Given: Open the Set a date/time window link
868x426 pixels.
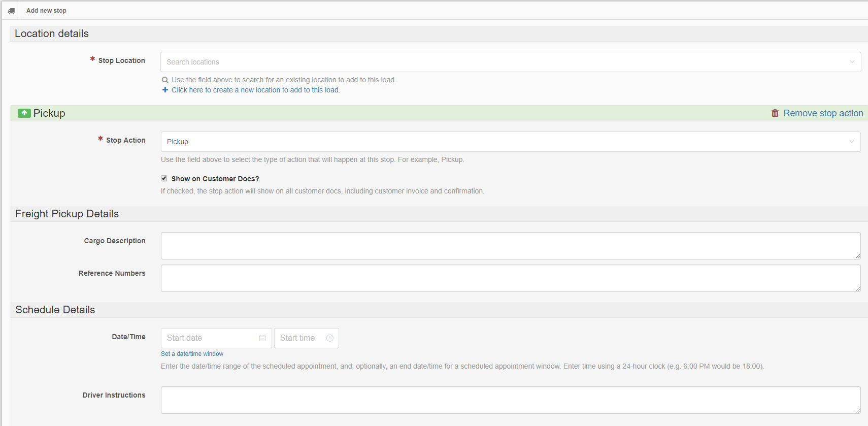Looking at the screenshot, I should coord(192,354).
